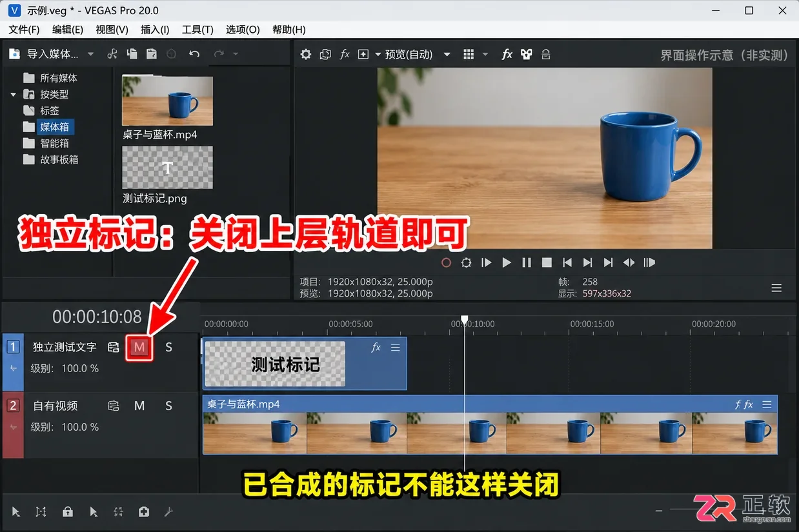
Task: Click the undo arrow in media toolbar
Action: tap(194, 54)
